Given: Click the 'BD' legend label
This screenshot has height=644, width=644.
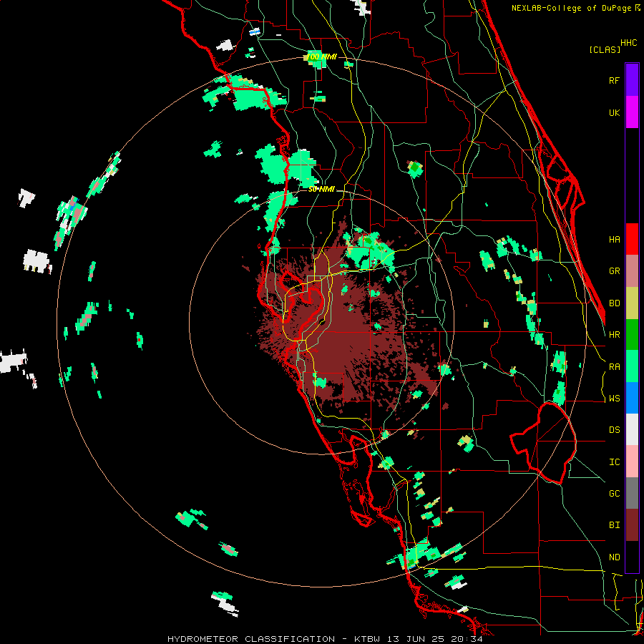Looking at the screenshot, I should coord(614,303).
